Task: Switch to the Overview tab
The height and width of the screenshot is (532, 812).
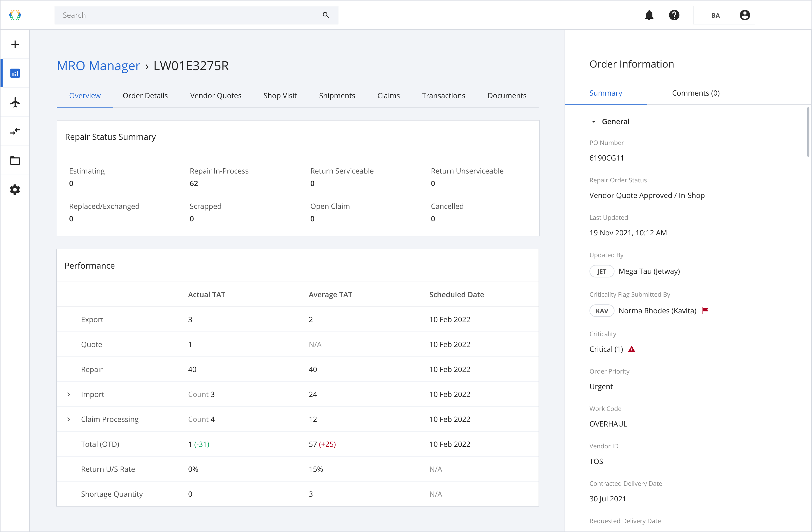Action: click(x=85, y=96)
